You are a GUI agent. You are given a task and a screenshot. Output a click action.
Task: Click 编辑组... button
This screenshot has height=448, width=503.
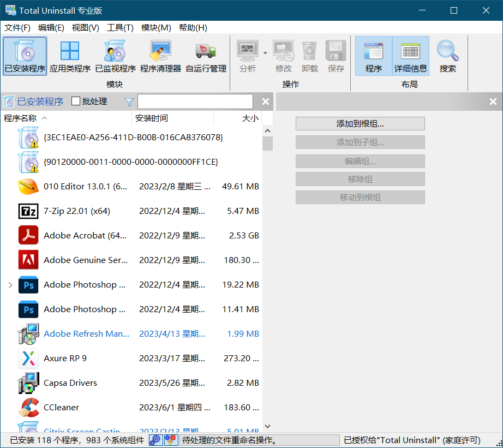[360, 161]
